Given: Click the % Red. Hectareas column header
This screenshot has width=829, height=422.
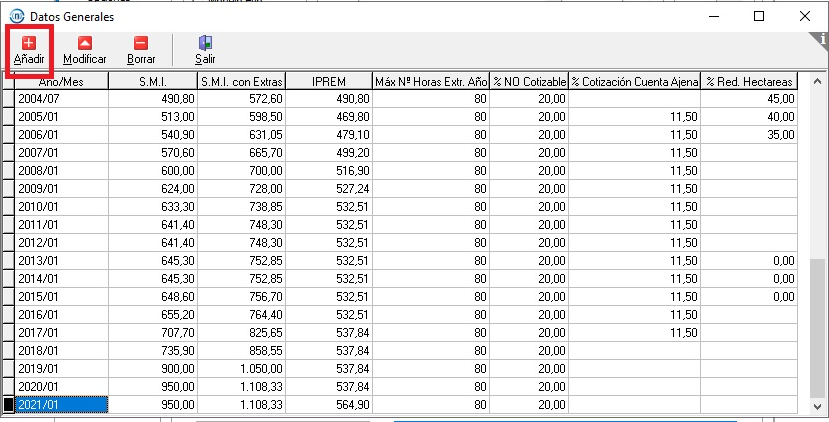Looking at the screenshot, I should tap(749, 81).
